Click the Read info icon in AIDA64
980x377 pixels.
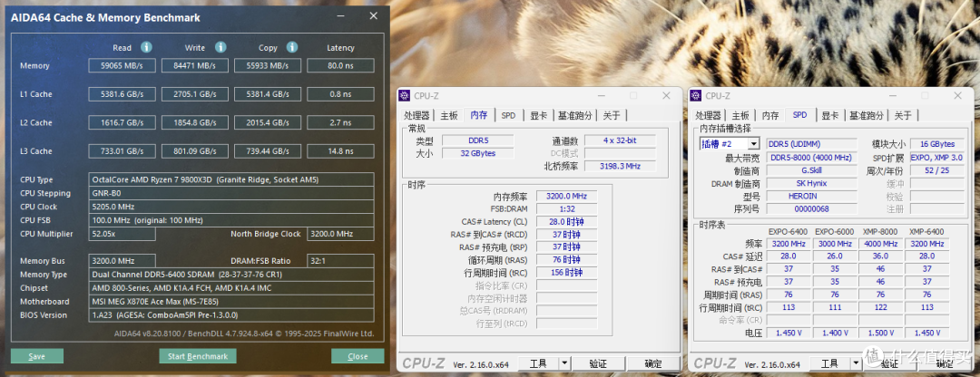pyautogui.click(x=146, y=47)
